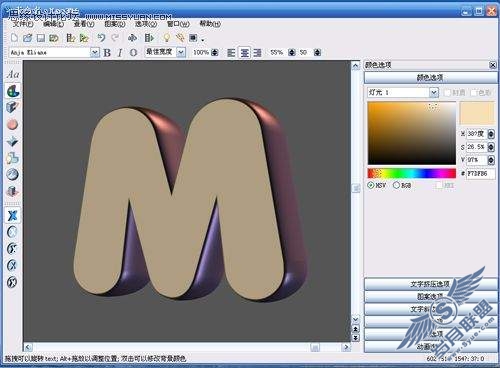This screenshot has width=500, height=368.
Task: Select the HSV color model radio button
Action: [x=370, y=185]
